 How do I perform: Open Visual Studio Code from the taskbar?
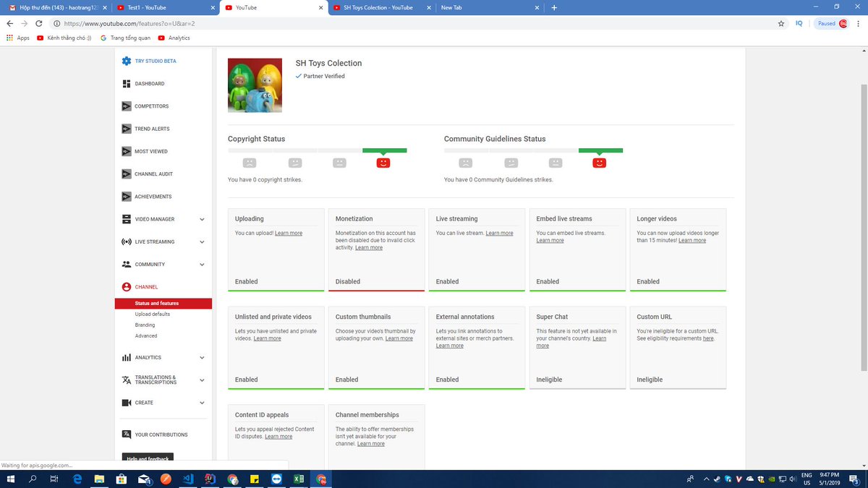(187, 479)
